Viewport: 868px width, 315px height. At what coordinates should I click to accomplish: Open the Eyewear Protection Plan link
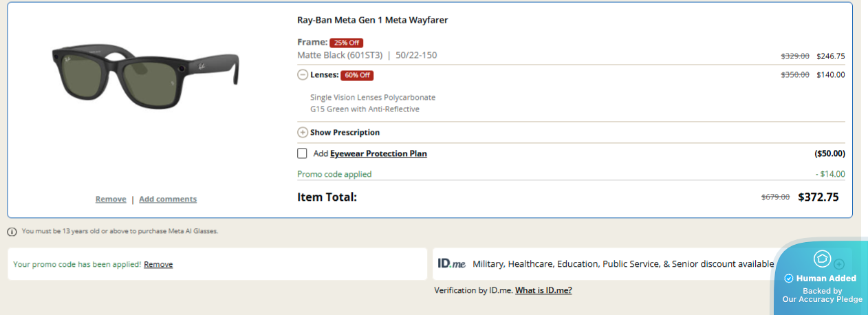tap(378, 154)
